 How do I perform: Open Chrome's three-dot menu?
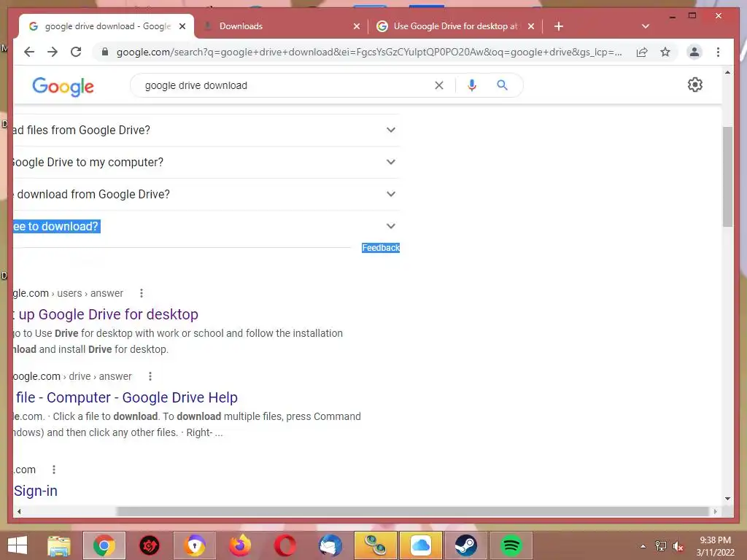point(718,52)
